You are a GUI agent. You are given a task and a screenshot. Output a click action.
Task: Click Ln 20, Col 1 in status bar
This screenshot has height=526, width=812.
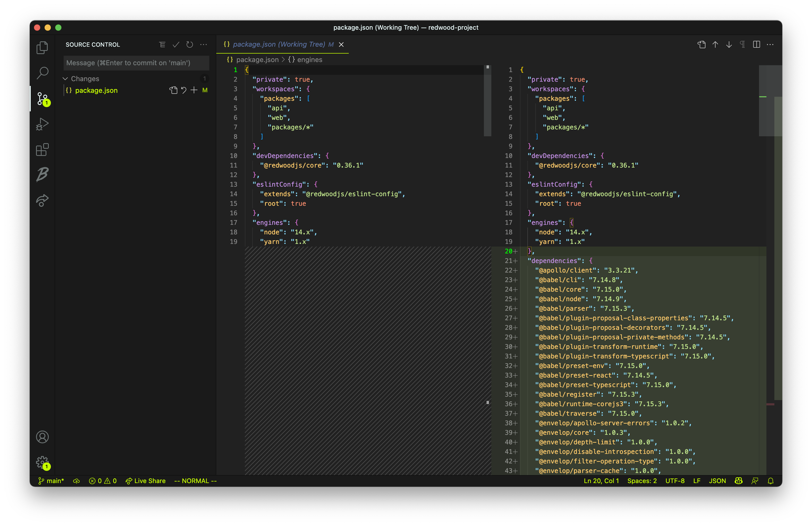601,481
